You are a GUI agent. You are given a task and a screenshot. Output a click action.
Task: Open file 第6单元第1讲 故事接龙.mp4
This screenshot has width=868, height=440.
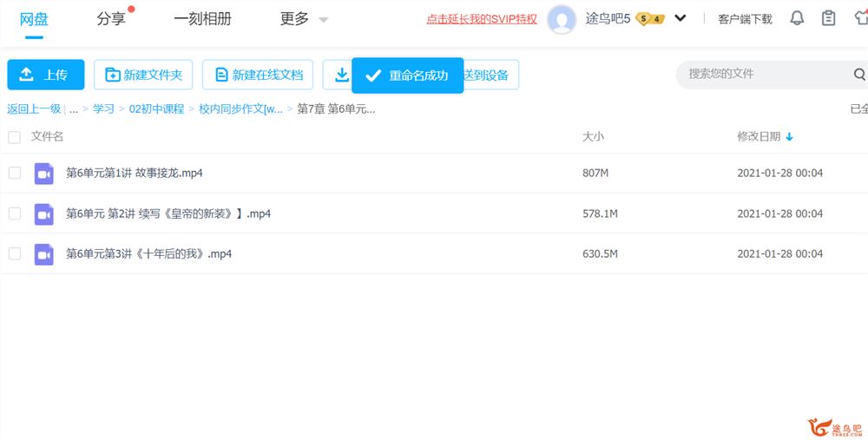pos(135,174)
